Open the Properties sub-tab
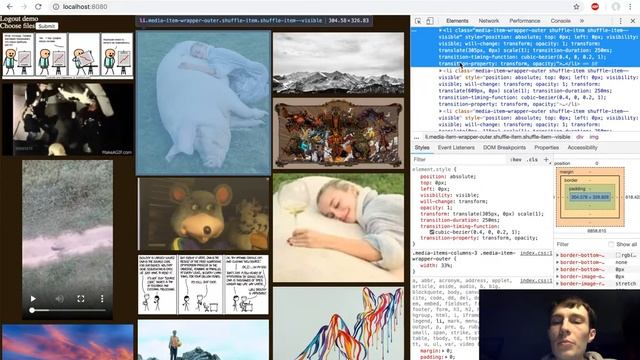Screen dimensions: 640x360 click(x=546, y=147)
